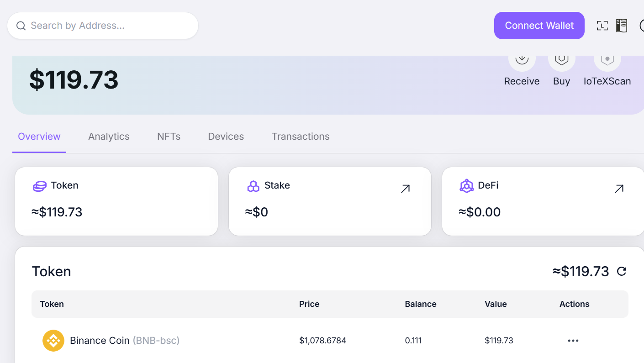The width and height of the screenshot is (644, 363).
Task: Click the search magnifier icon
Action: click(x=21, y=26)
